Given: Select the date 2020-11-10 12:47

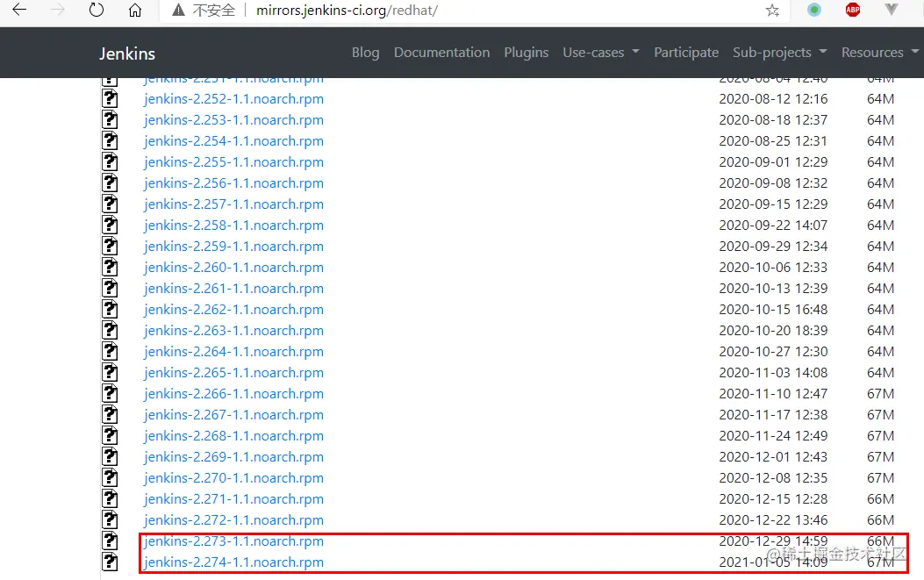Looking at the screenshot, I should tap(773, 394).
